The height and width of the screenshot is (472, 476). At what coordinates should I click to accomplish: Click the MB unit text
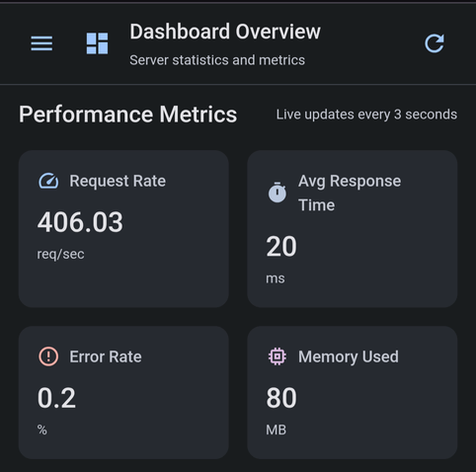(276, 430)
